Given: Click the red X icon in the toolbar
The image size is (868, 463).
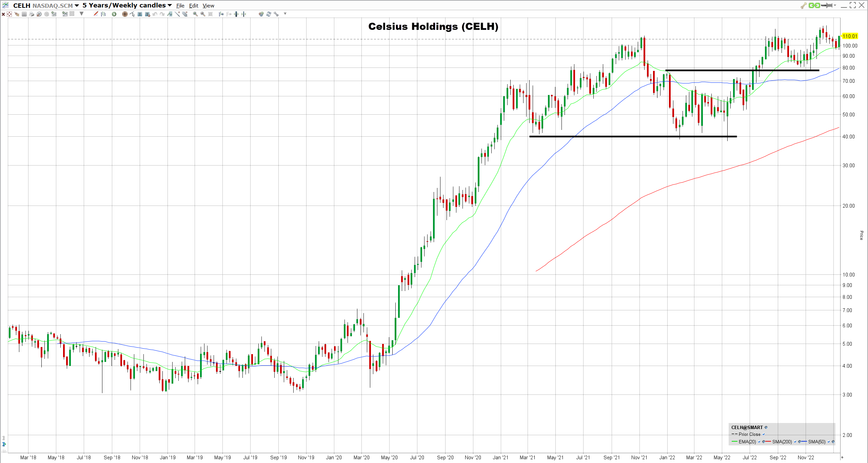Looking at the screenshot, I should pos(3,14).
